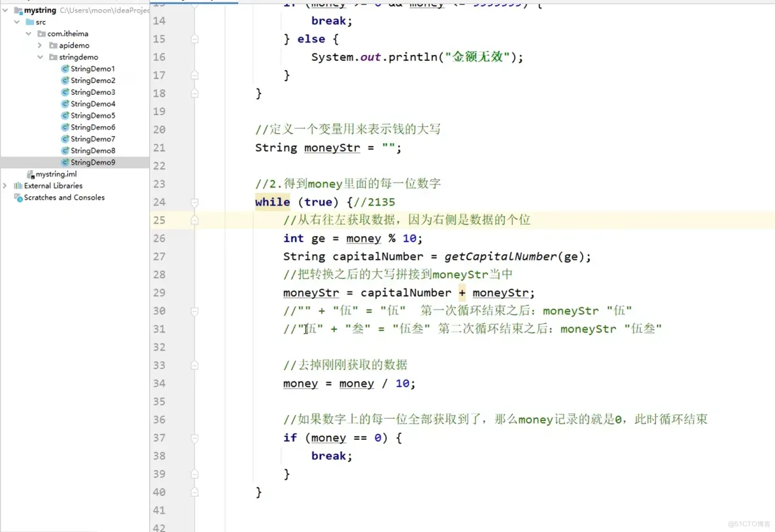Image resolution: width=775 pixels, height=532 pixels.
Task: Select the stringdemo package label
Action: [x=79, y=57]
